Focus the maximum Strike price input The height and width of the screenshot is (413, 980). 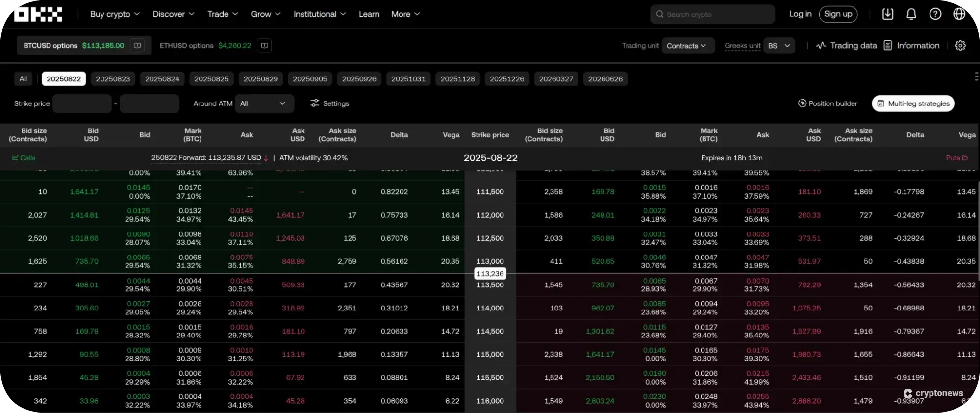tap(150, 103)
